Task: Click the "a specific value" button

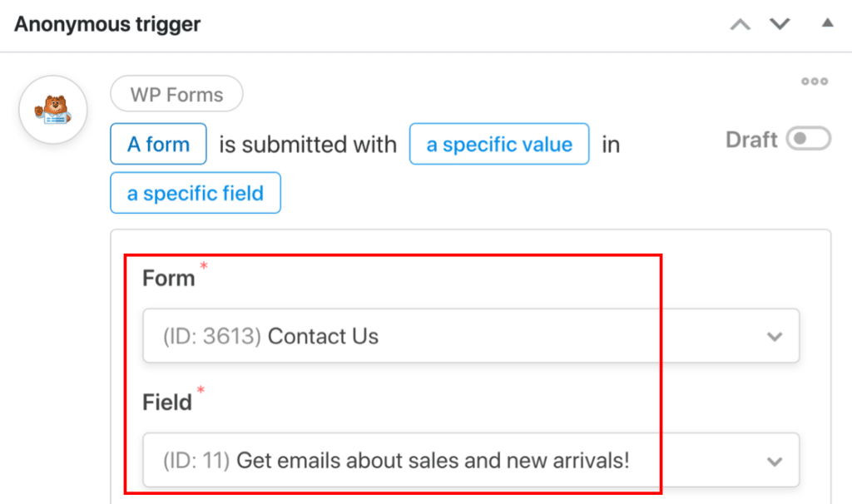Action: [x=498, y=144]
